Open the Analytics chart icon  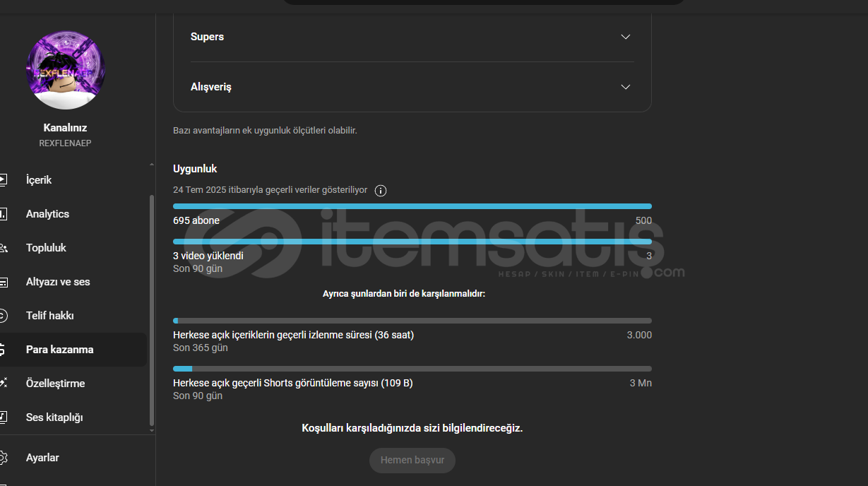(3, 214)
